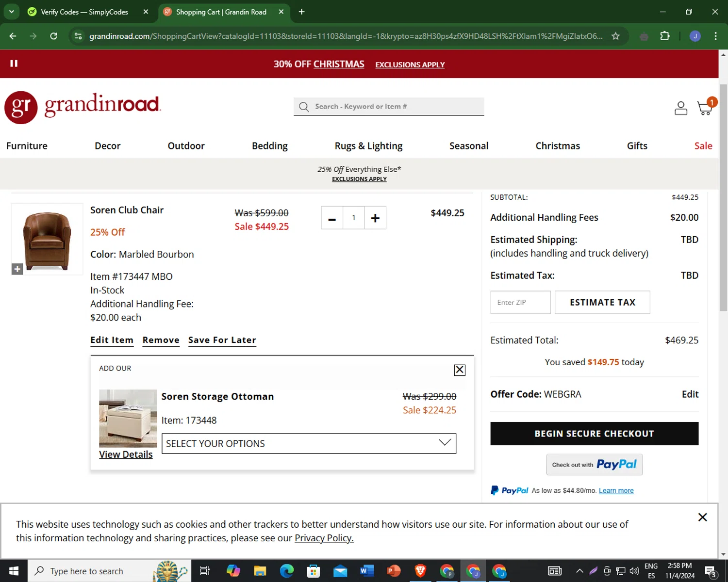Save the chair for later

click(222, 340)
